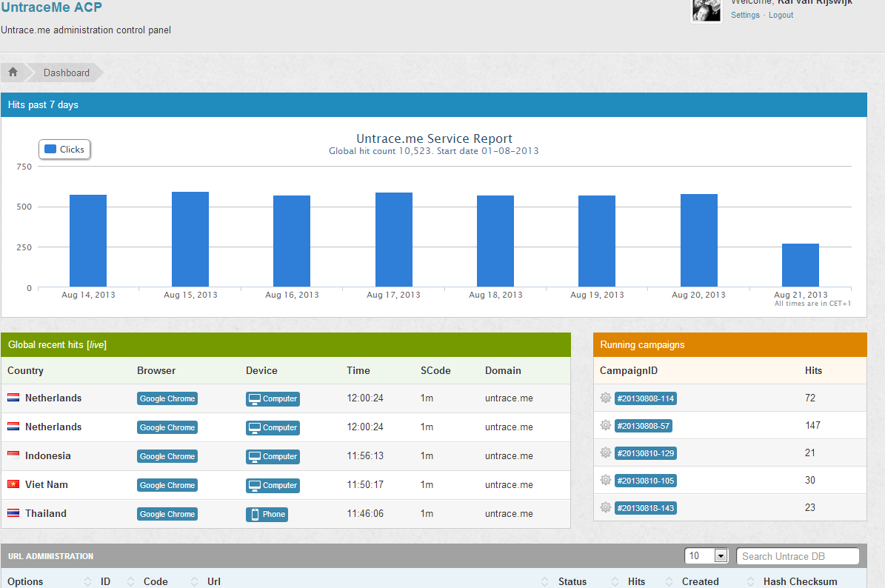Select the Phone device badge in Thailand row
Screen dimensions: 885x588
pos(267,514)
